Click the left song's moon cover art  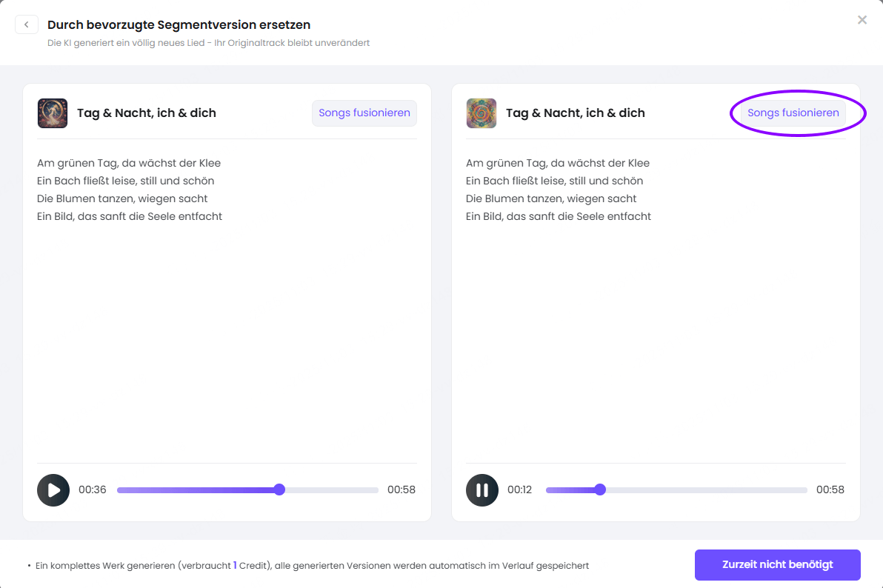(53, 113)
